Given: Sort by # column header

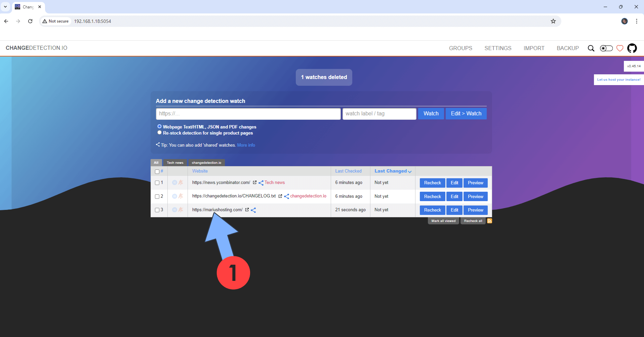Looking at the screenshot, I should [x=162, y=171].
